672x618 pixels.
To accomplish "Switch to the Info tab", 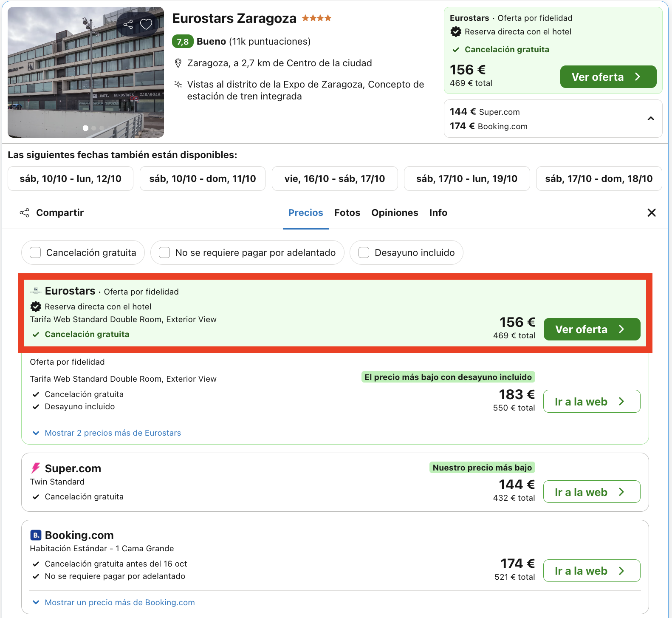I will pos(438,213).
